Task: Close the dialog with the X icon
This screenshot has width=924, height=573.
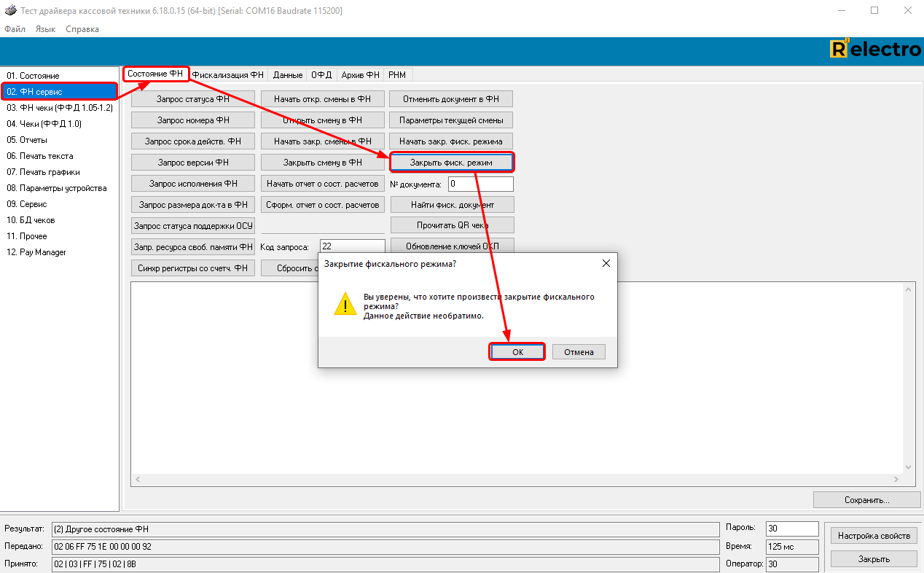Action: point(606,263)
